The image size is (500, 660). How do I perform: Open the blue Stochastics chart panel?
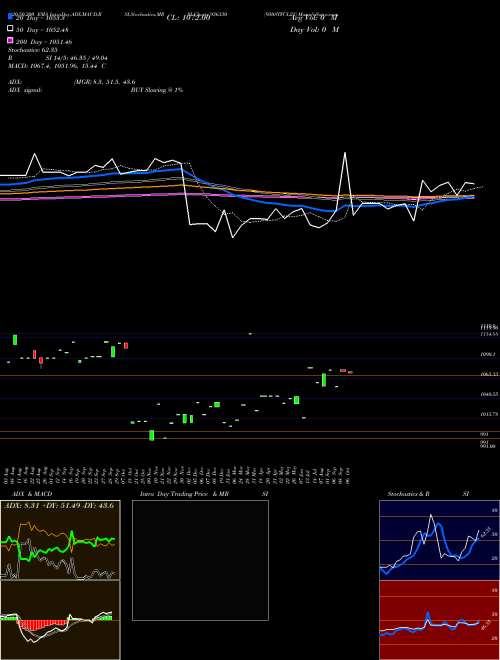click(x=439, y=540)
